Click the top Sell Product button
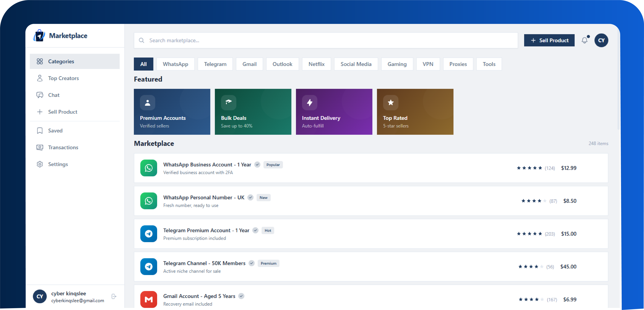The height and width of the screenshot is (310, 644). 549,40
